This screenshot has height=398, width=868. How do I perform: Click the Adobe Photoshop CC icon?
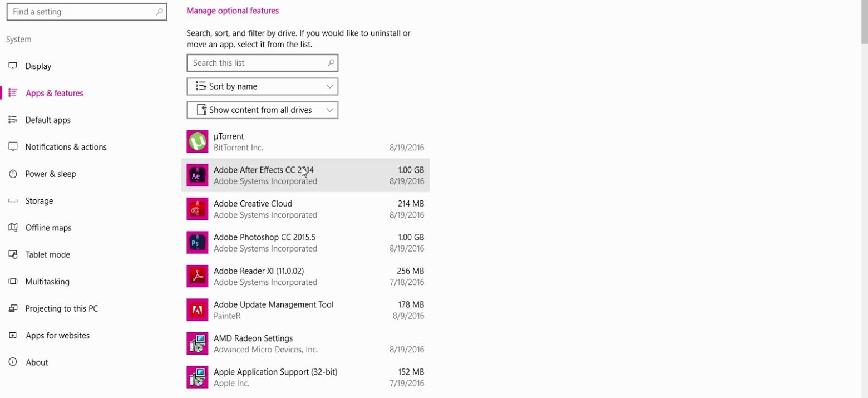[197, 243]
